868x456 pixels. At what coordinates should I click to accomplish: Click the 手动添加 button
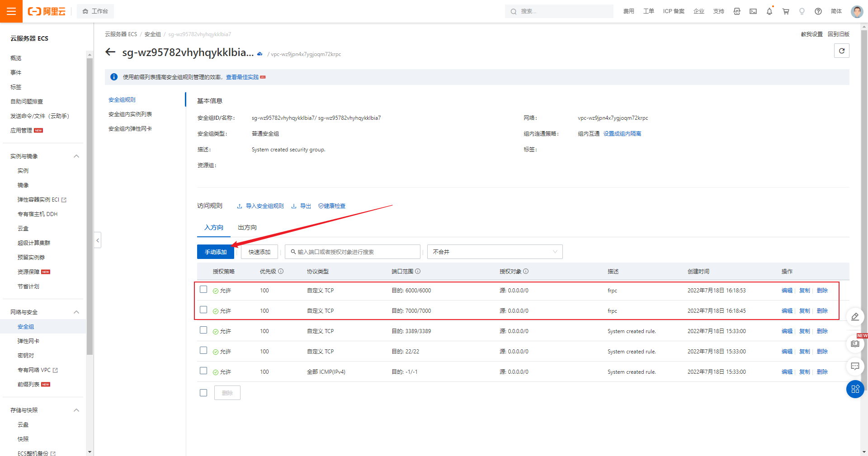(x=216, y=252)
